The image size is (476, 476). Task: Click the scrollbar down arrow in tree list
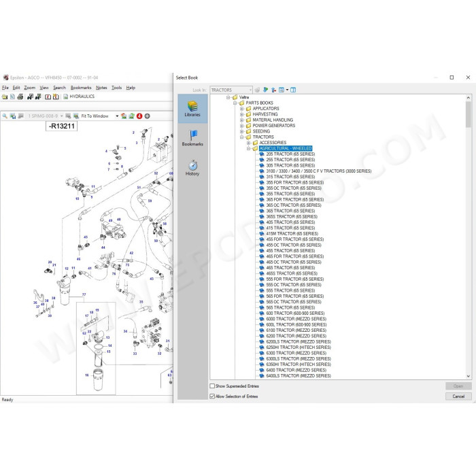click(468, 376)
